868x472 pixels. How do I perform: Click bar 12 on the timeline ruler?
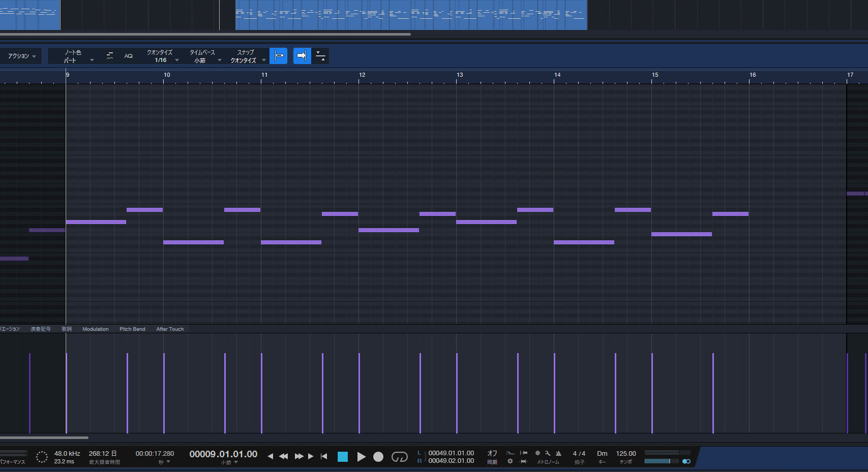[362, 75]
